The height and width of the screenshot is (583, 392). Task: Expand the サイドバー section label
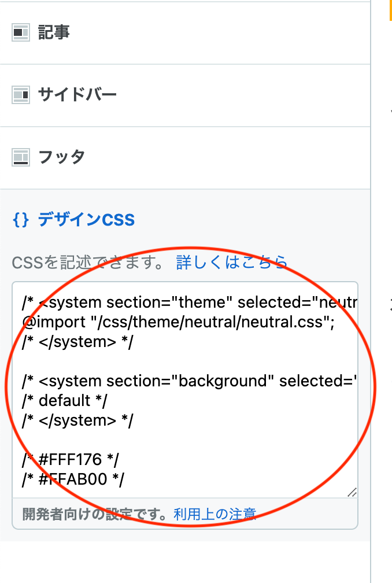pyautogui.click(x=77, y=94)
